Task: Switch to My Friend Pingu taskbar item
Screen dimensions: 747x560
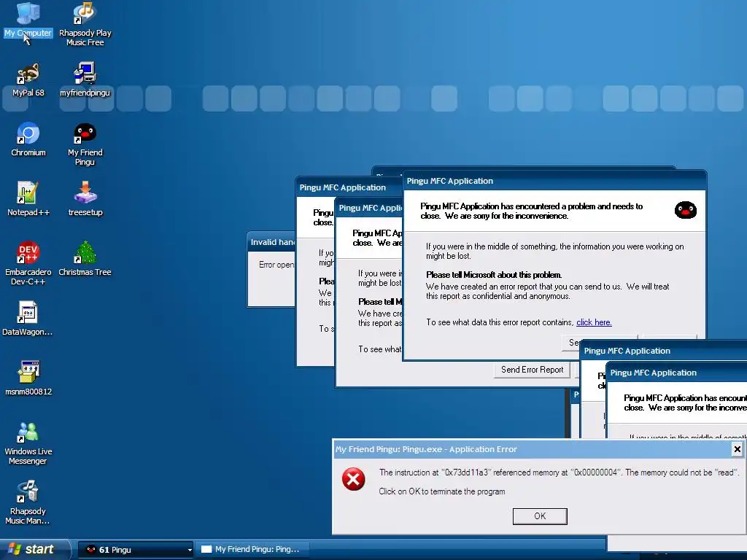Action: point(253,550)
